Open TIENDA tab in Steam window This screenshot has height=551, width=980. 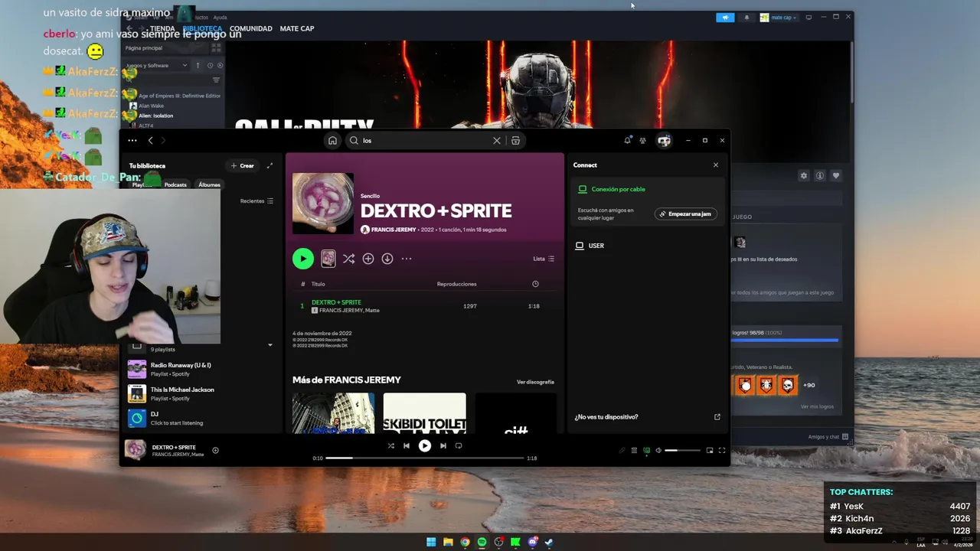click(162, 28)
